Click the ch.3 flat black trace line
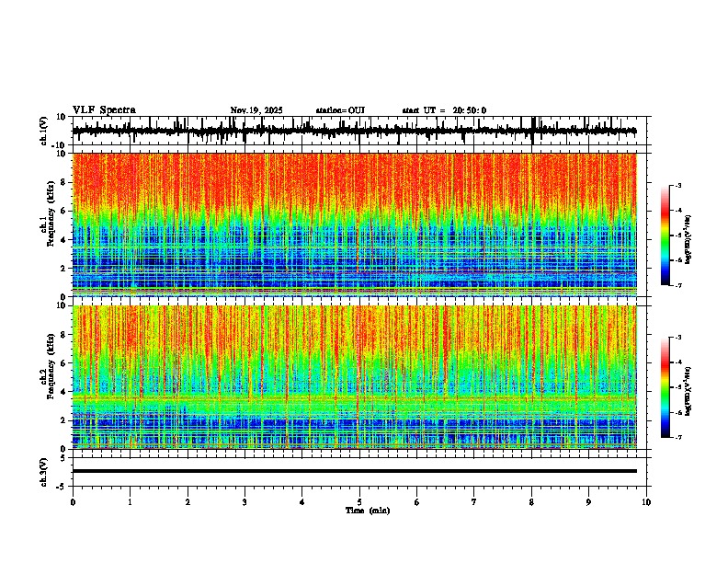The height and width of the screenshot is (563, 728). pos(354,471)
